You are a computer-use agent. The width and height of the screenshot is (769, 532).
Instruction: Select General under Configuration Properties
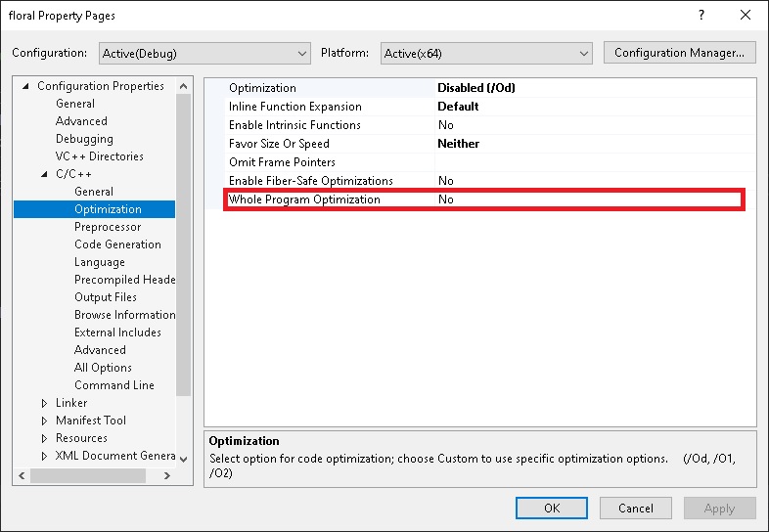(75, 104)
